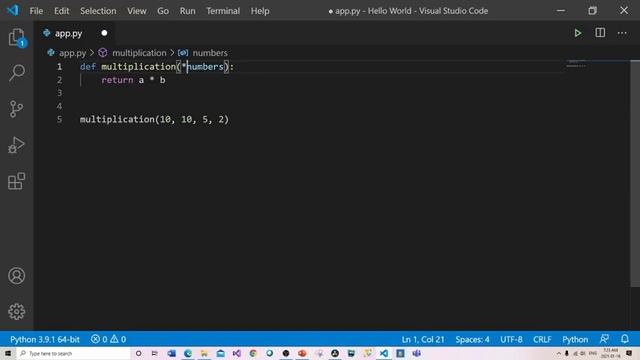Split the editor to the right
This screenshot has width=640, height=360.
coord(600,33)
